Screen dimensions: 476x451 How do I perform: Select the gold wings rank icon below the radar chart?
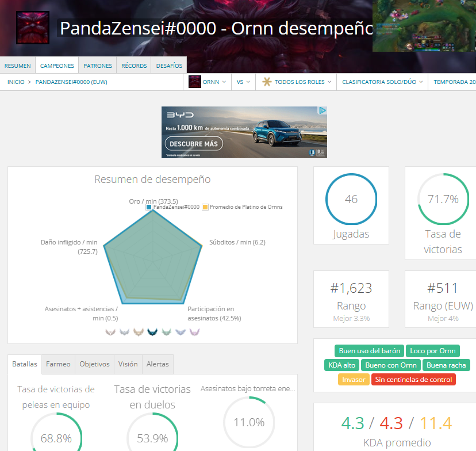click(139, 331)
